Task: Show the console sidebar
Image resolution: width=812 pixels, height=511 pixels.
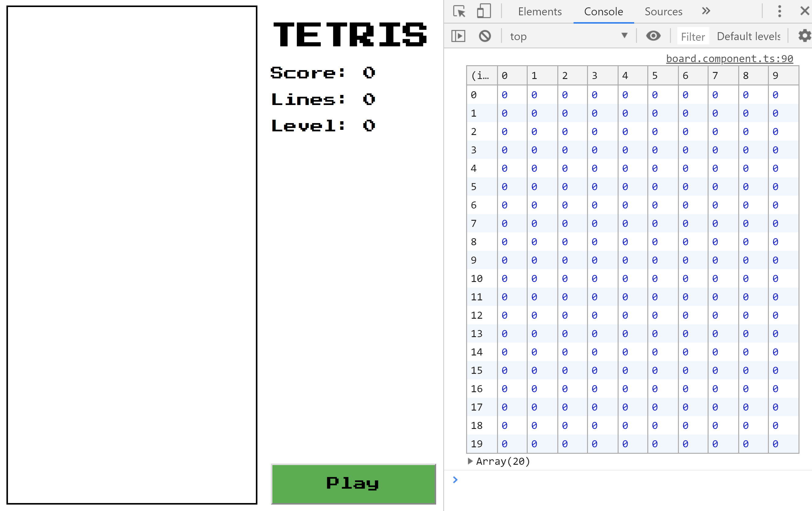Action: (x=458, y=36)
